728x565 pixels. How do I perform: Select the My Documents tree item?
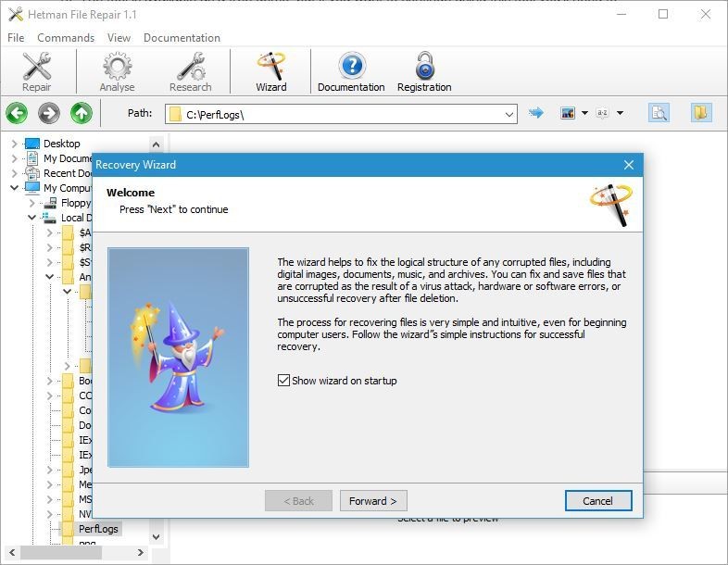coord(68,158)
